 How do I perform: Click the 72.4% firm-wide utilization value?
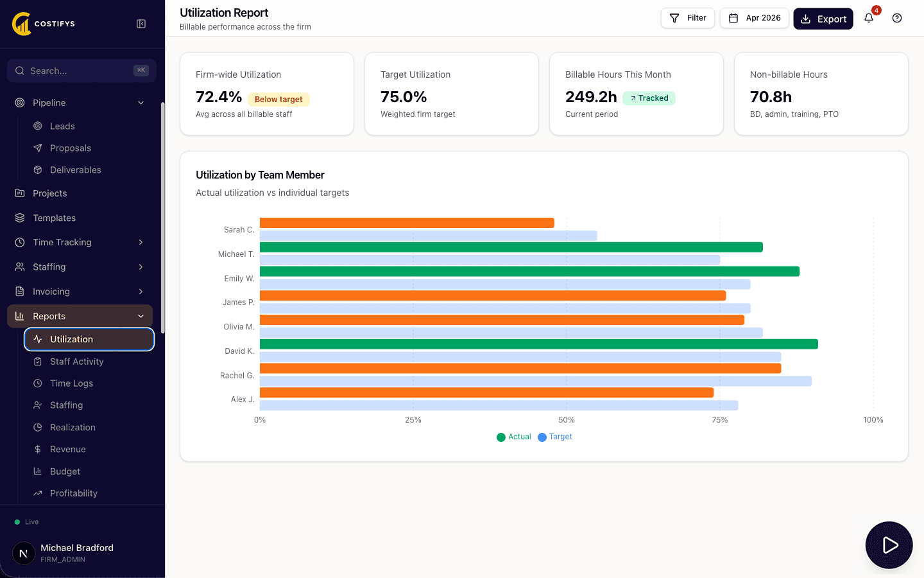click(x=219, y=97)
